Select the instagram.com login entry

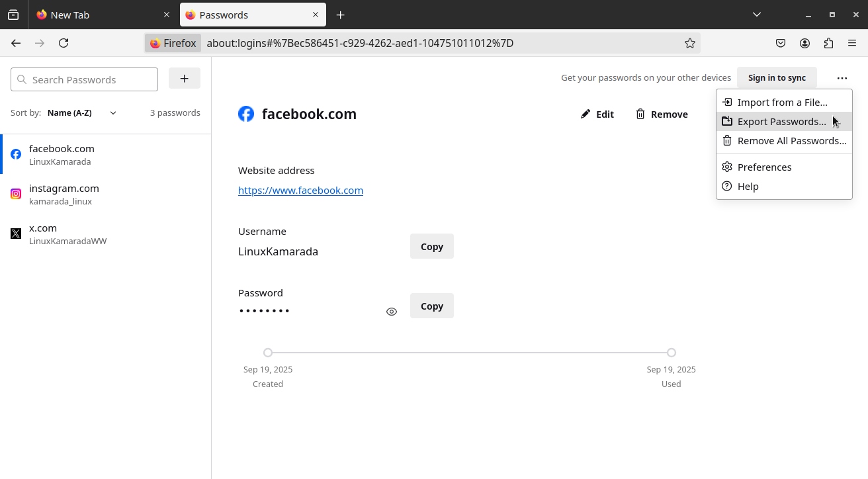point(106,194)
